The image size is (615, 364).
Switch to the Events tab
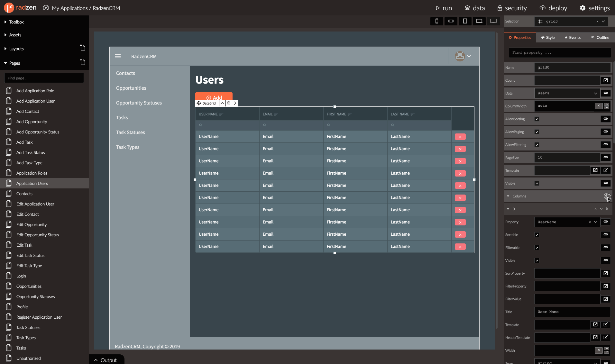tap(572, 37)
